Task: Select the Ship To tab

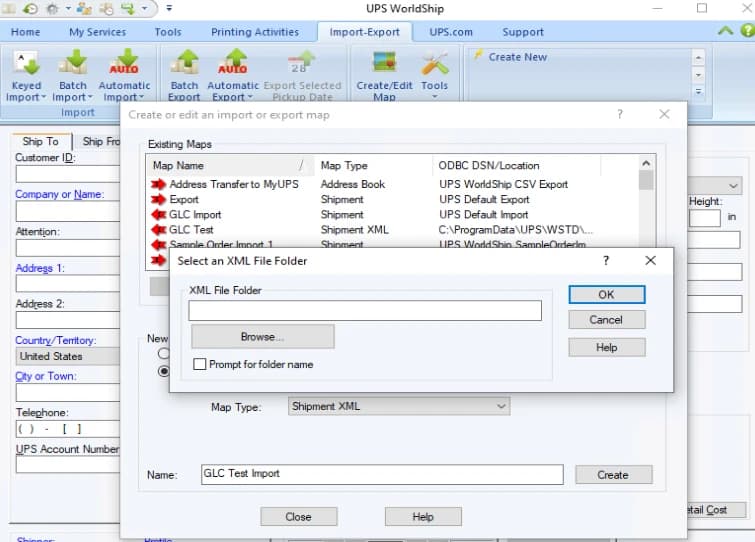Action: click(41, 142)
